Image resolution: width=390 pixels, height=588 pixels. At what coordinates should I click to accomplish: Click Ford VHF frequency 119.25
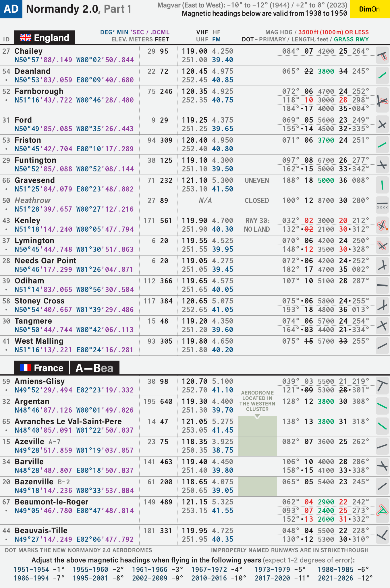(x=194, y=120)
